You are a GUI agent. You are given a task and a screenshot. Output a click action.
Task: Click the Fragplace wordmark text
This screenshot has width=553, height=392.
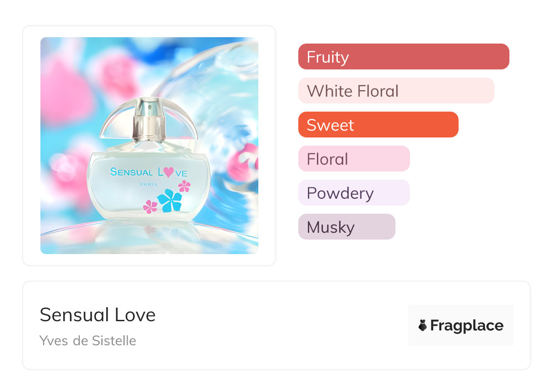[x=467, y=325]
